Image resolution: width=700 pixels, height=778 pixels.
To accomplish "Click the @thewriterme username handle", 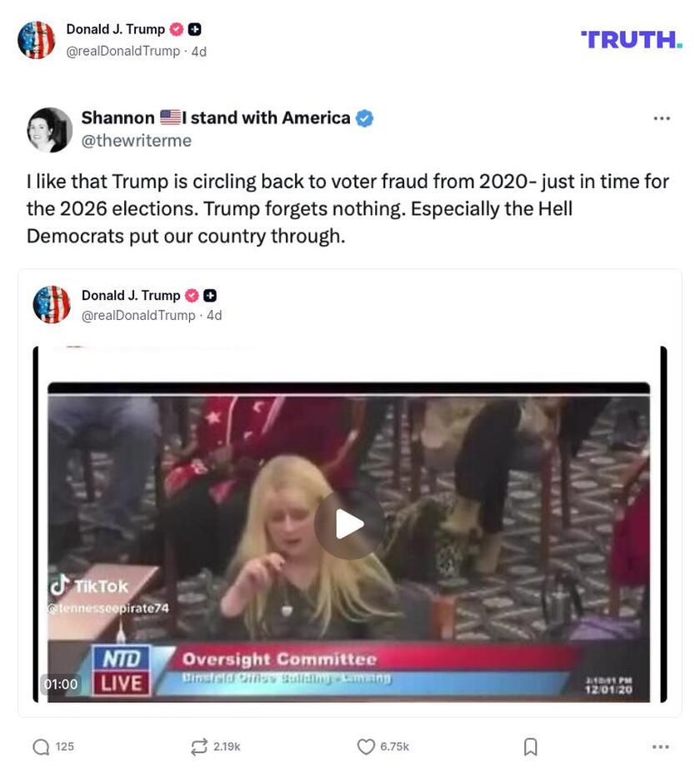I will tap(128, 140).
